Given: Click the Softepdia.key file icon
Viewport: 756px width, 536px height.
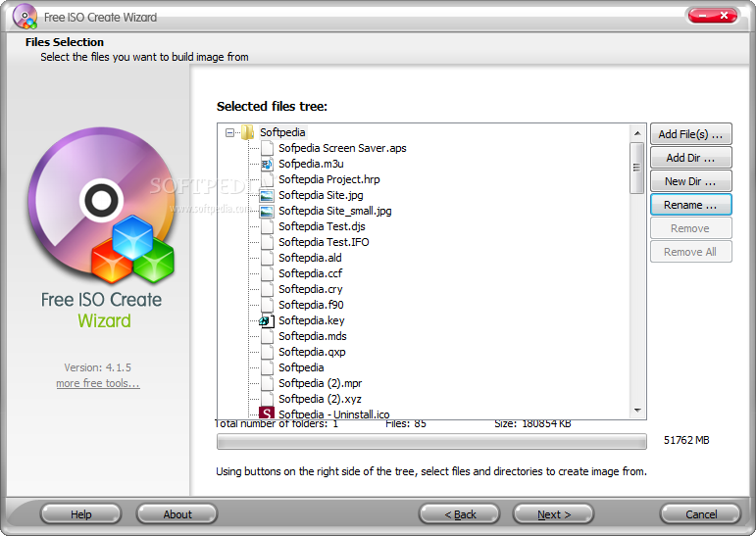Looking at the screenshot, I should [x=267, y=320].
